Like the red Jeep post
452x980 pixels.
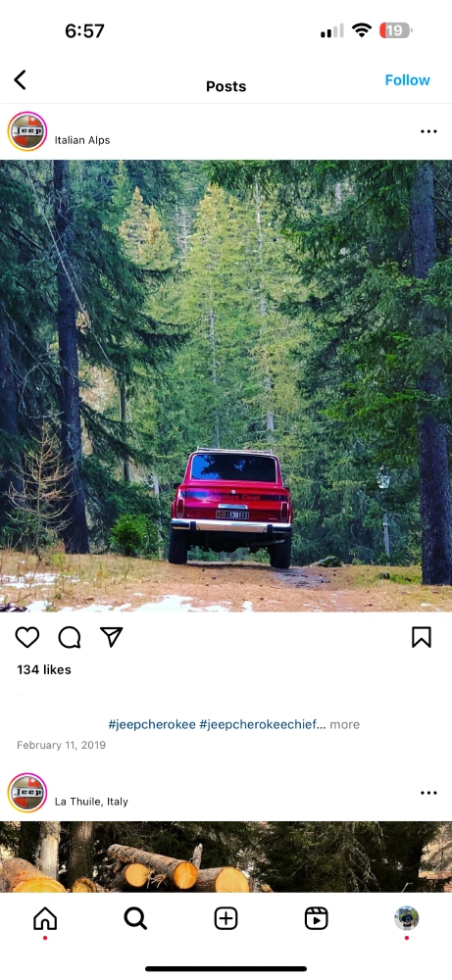[x=26, y=638]
